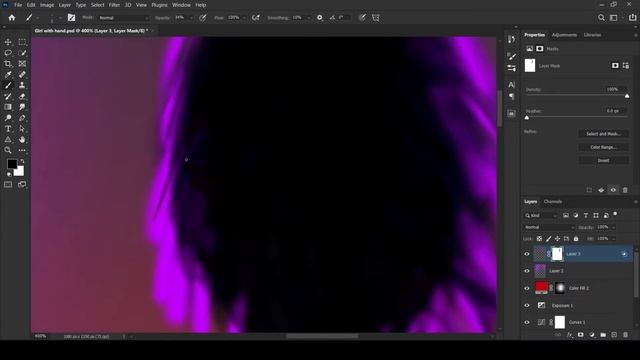Select the Brush tool in tools panel
Screen dimensions: 640x360
8,85
